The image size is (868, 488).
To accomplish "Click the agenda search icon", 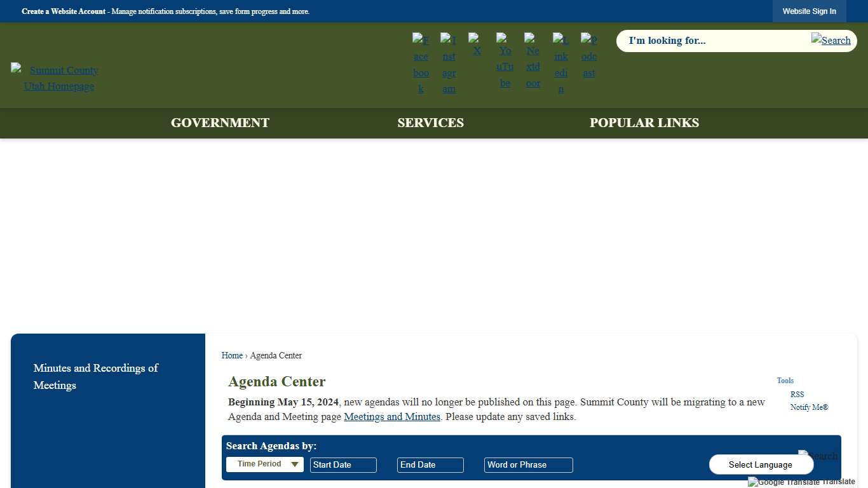I will 818,456.
